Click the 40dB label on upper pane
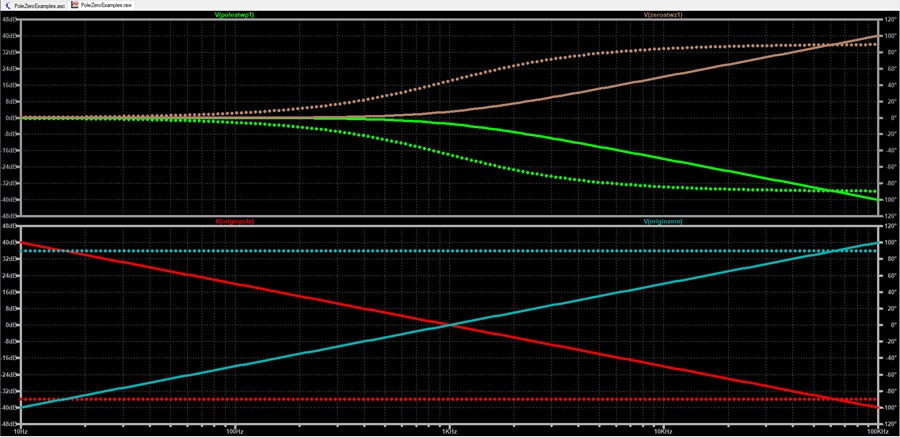900x437 pixels. 10,36
